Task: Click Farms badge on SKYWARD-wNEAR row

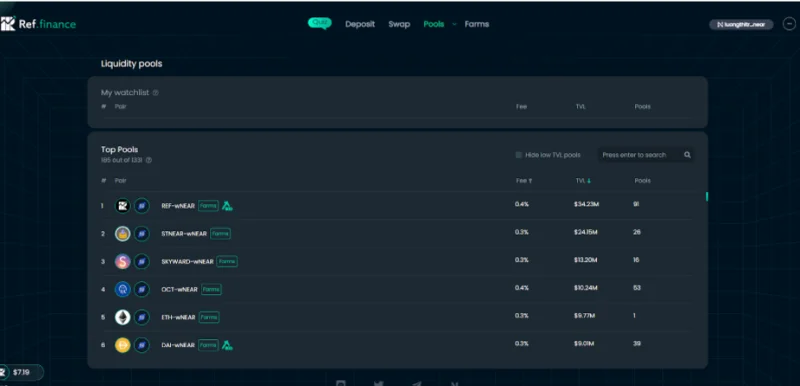Action: pyautogui.click(x=227, y=262)
